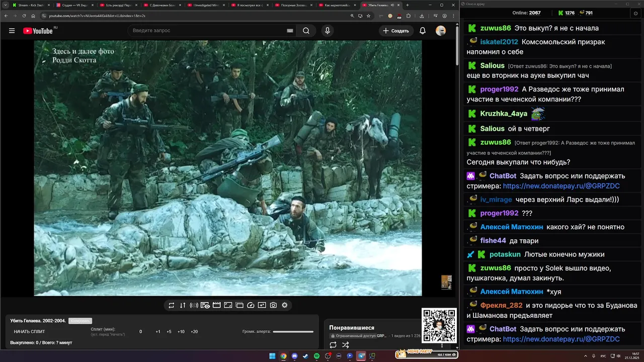Switch to the Как маркетплейсы tab
644x362 pixels.
336,5
